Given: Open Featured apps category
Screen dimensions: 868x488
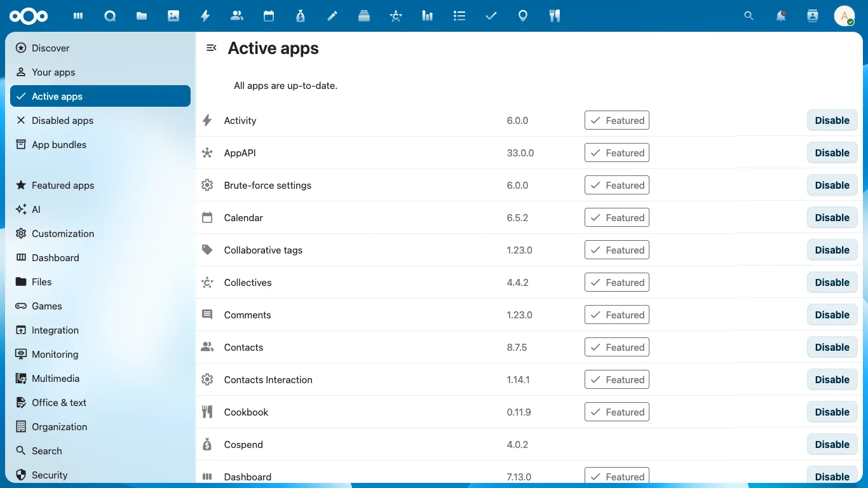Looking at the screenshot, I should [x=100, y=185].
